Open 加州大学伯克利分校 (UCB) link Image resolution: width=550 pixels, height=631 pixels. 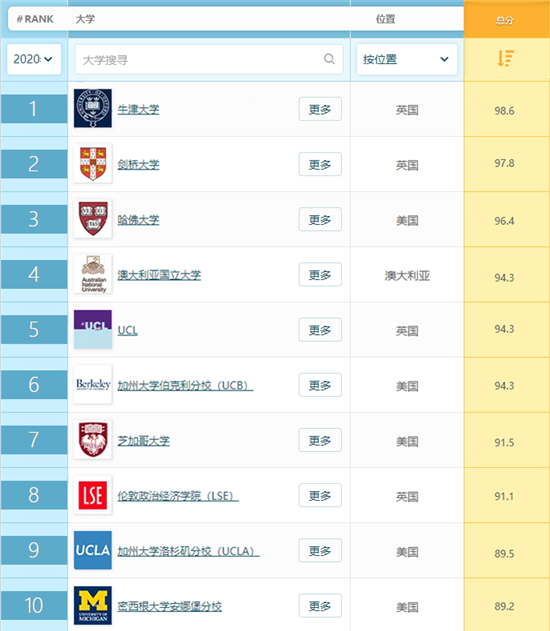tap(185, 386)
